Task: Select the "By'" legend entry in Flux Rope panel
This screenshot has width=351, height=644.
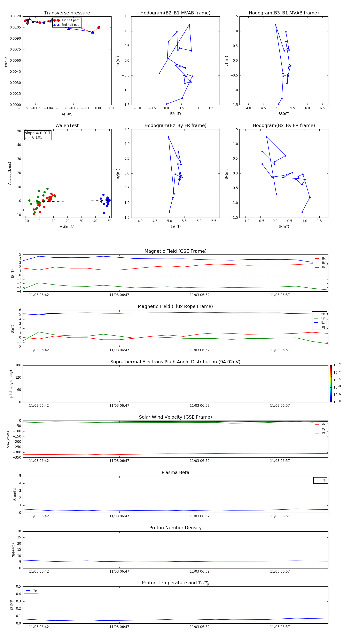Action: 320,318
